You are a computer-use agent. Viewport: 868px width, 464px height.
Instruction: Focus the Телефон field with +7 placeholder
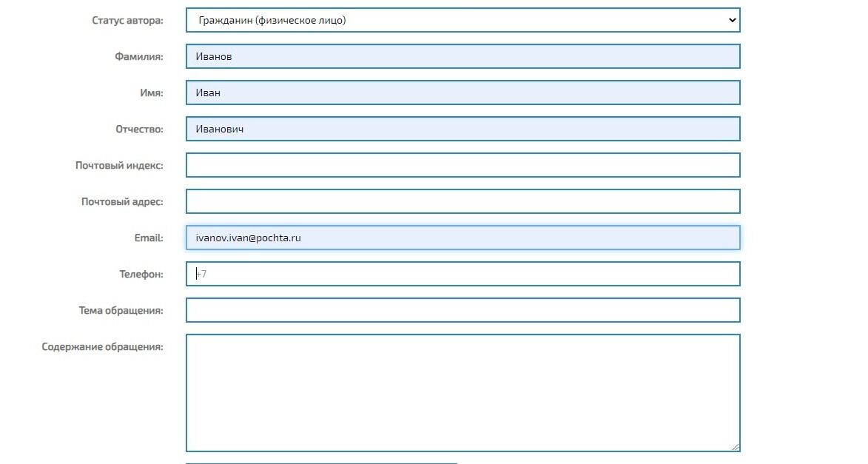(462, 274)
